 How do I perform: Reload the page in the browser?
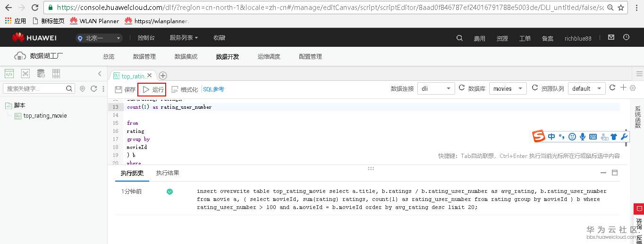tap(35, 8)
